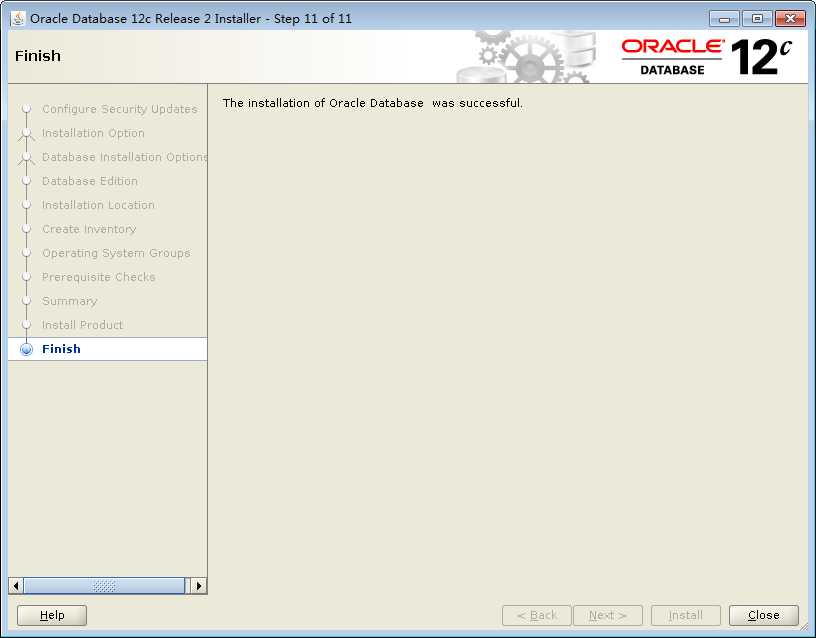Select the Database Edition step
This screenshot has width=816, height=638.
pyautogui.click(x=90, y=181)
